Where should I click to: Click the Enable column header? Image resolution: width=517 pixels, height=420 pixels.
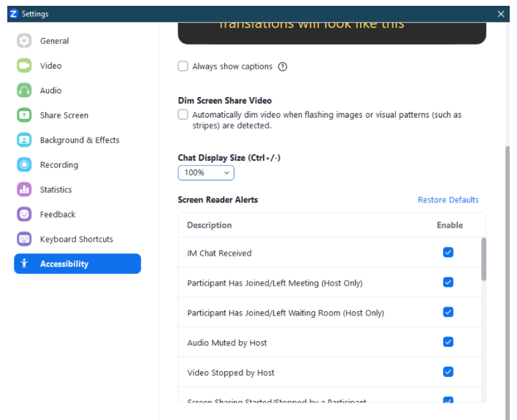click(450, 226)
